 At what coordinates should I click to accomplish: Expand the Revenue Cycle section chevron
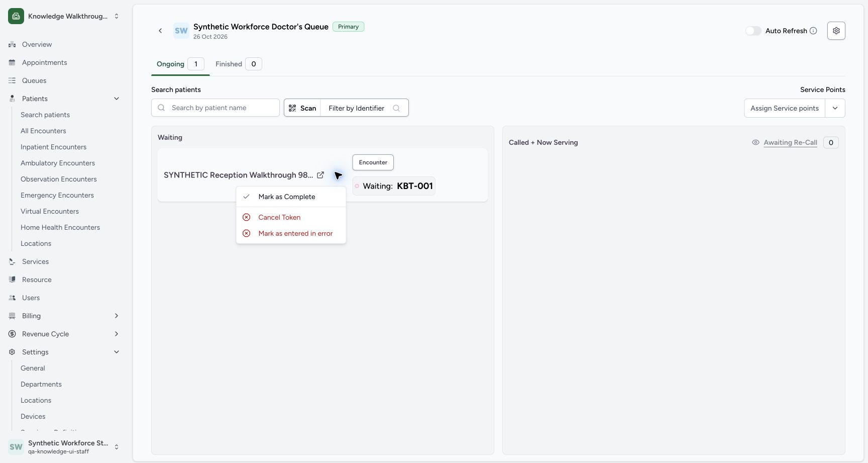point(117,334)
